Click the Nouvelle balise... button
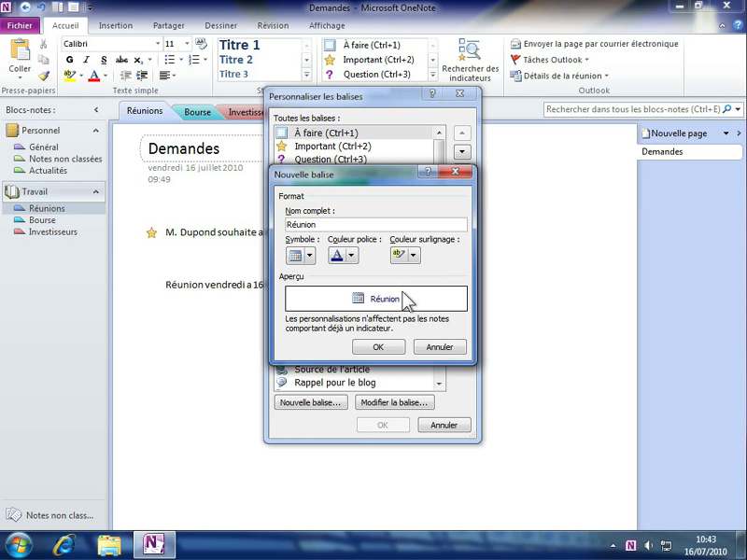The width and height of the screenshot is (747, 560). coord(311,403)
